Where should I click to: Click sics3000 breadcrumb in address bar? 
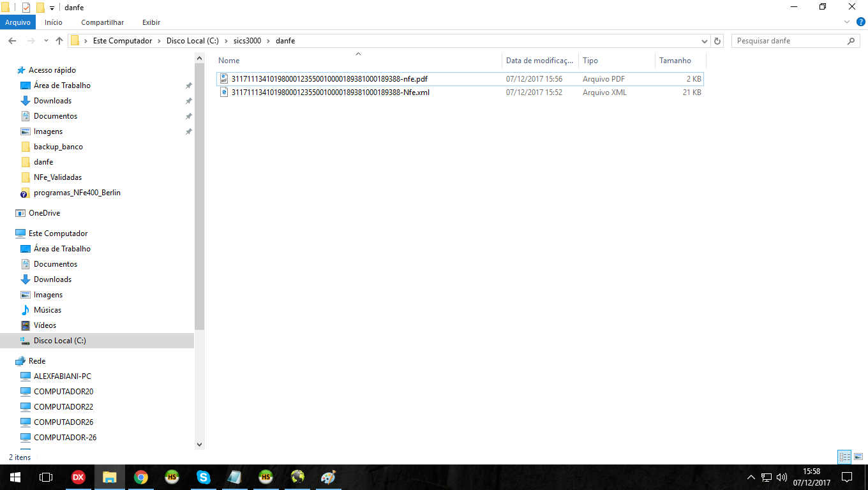248,41
